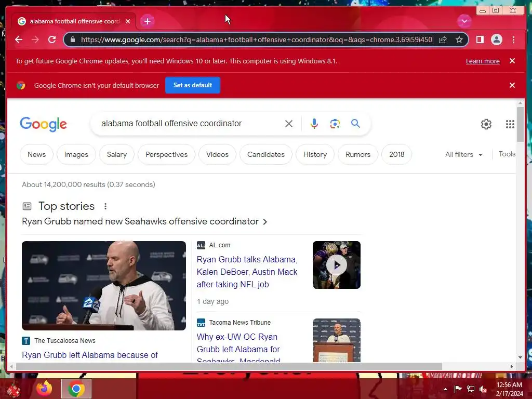Open Firefox from the taskbar
Viewport: 532px width, 399px height.
(44, 389)
